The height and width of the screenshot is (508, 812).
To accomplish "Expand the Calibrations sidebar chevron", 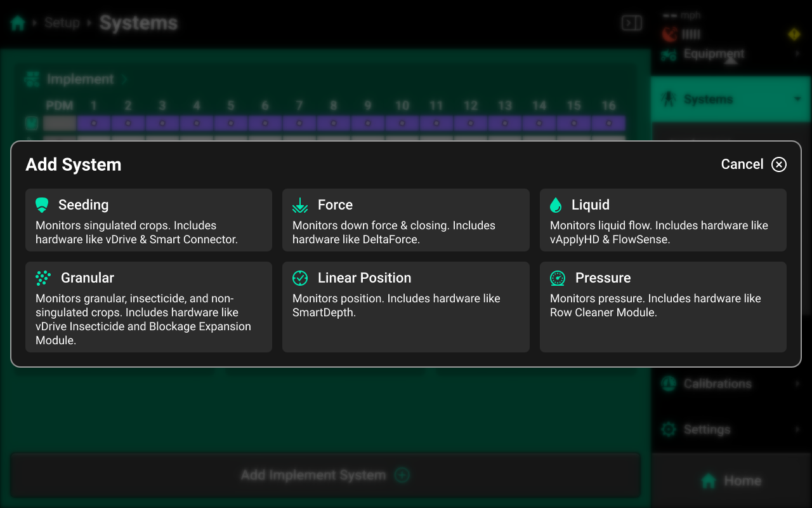I will tap(797, 384).
